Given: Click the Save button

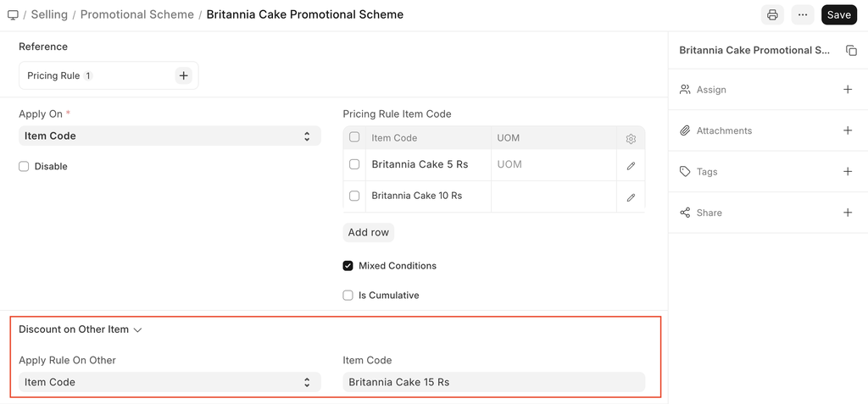Looking at the screenshot, I should (838, 14).
